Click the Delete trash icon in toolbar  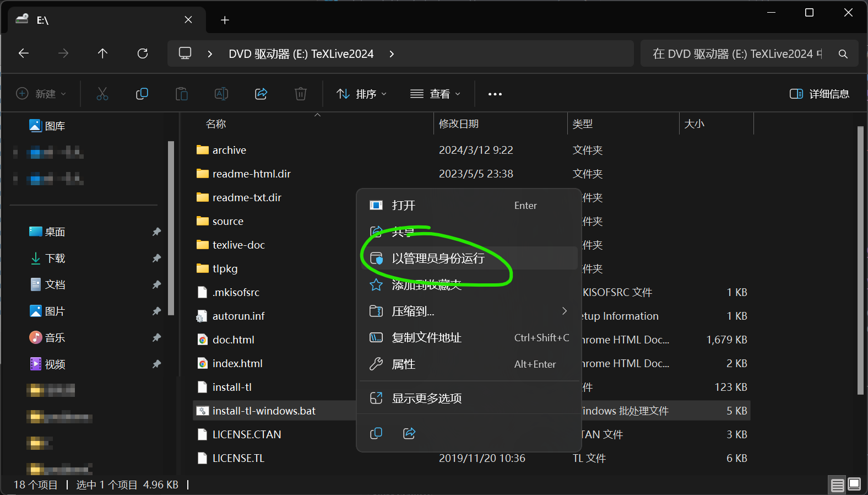pos(301,94)
